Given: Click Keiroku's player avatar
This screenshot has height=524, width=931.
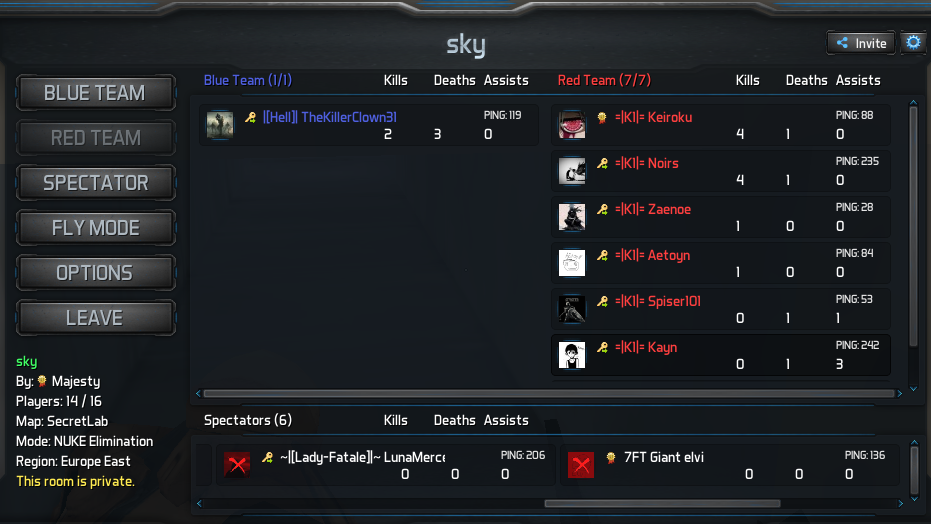Looking at the screenshot, I should 572,125.
